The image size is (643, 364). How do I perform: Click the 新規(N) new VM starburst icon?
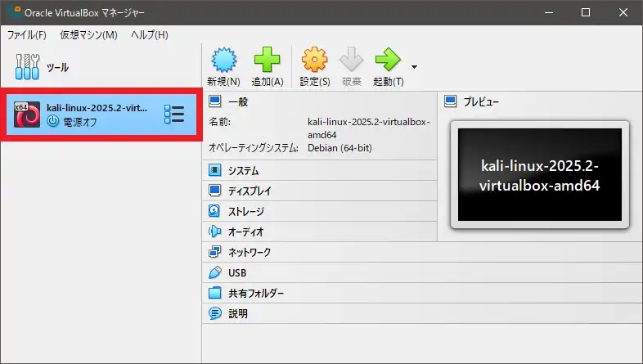pyautogui.click(x=224, y=60)
